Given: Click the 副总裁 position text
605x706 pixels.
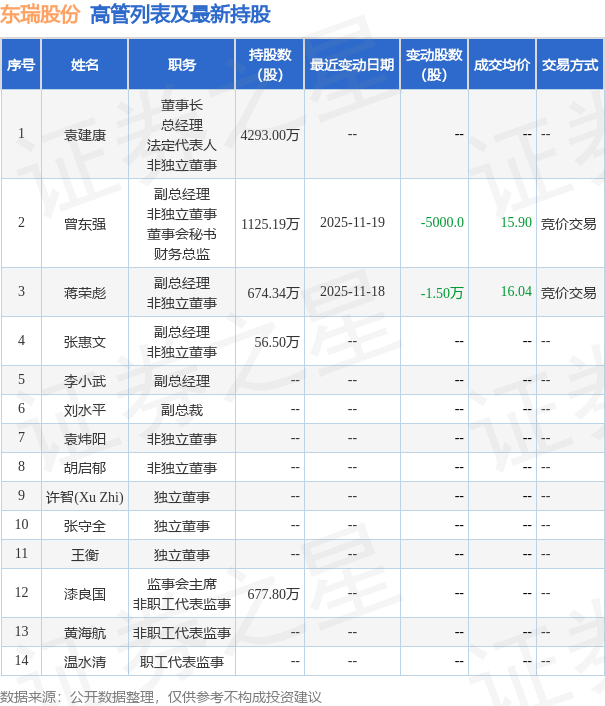Looking at the screenshot, I should coord(182,410).
